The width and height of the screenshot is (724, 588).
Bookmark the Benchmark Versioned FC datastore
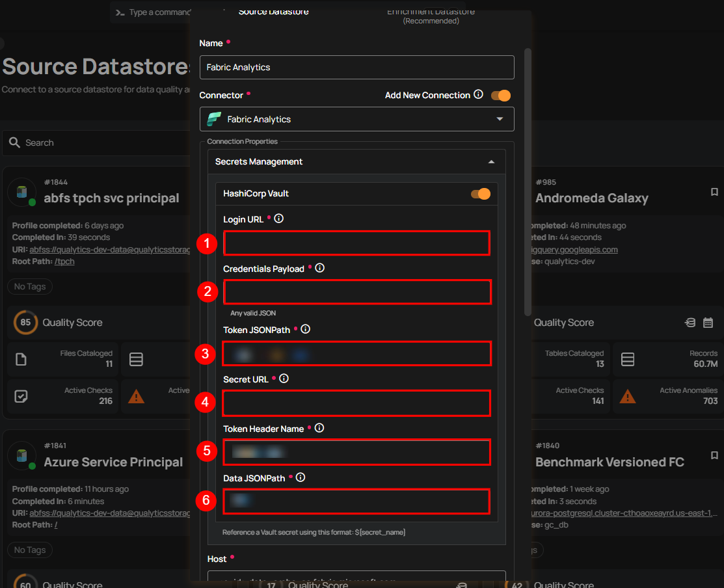(714, 455)
